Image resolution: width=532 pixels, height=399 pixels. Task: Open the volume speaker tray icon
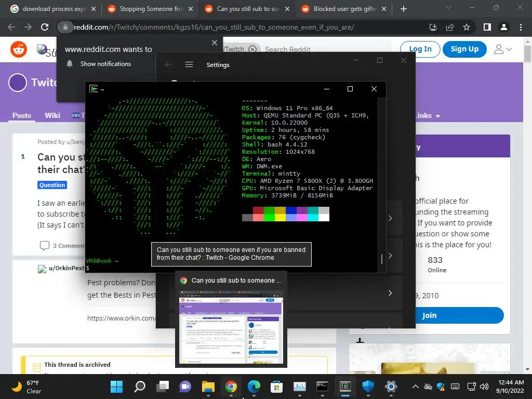point(484,387)
